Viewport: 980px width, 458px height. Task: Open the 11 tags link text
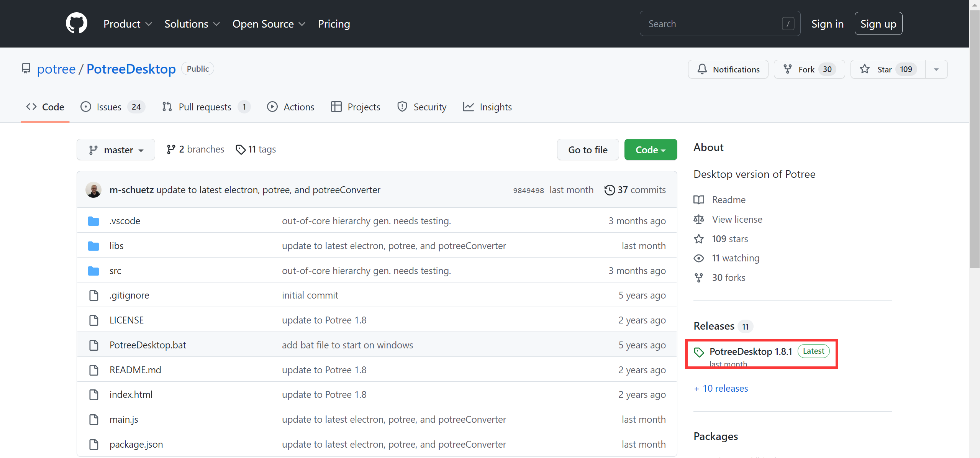click(262, 149)
